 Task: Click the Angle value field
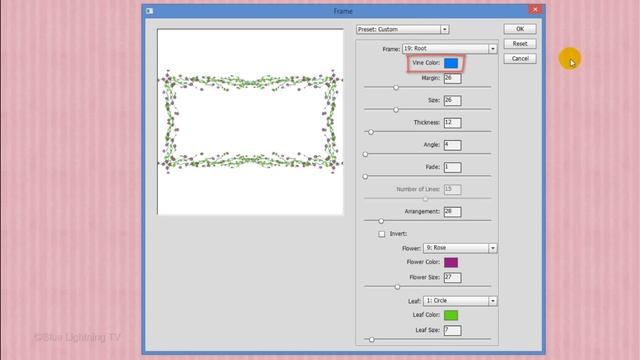point(452,145)
